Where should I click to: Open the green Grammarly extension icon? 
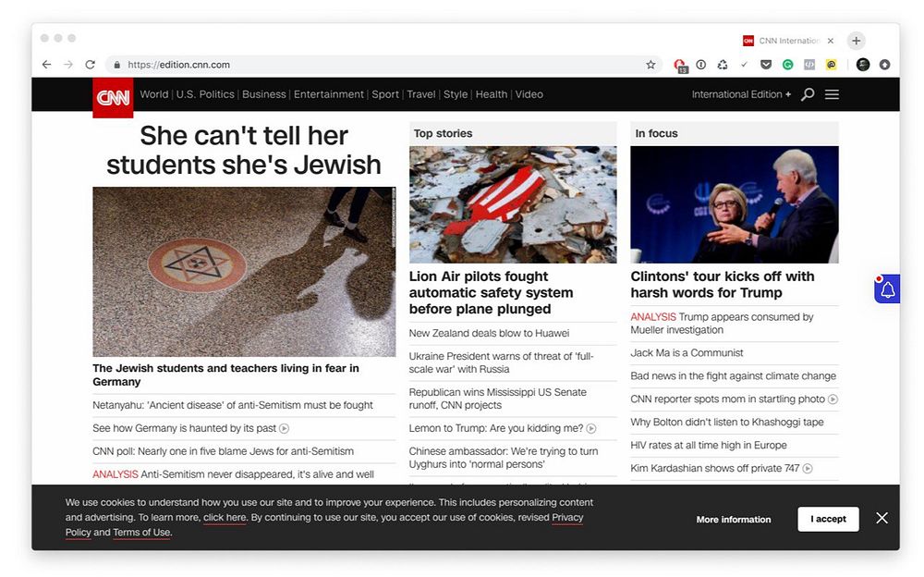coord(787,65)
